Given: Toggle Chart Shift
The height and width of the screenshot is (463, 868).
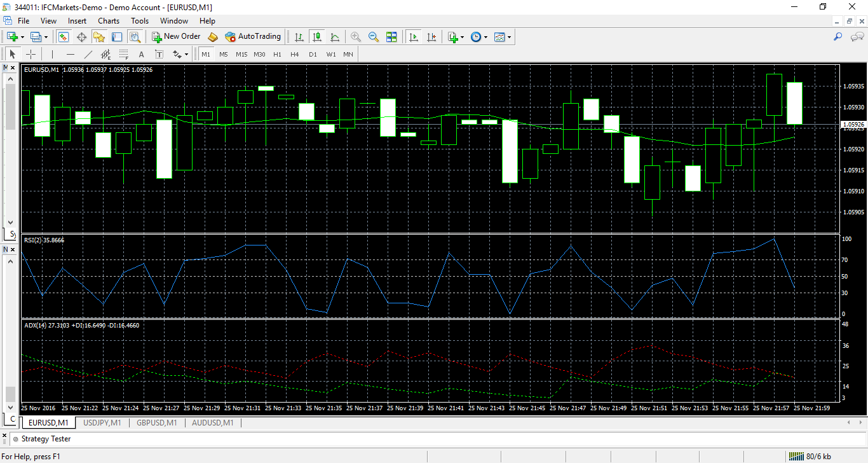Looking at the screenshot, I should click(431, 37).
